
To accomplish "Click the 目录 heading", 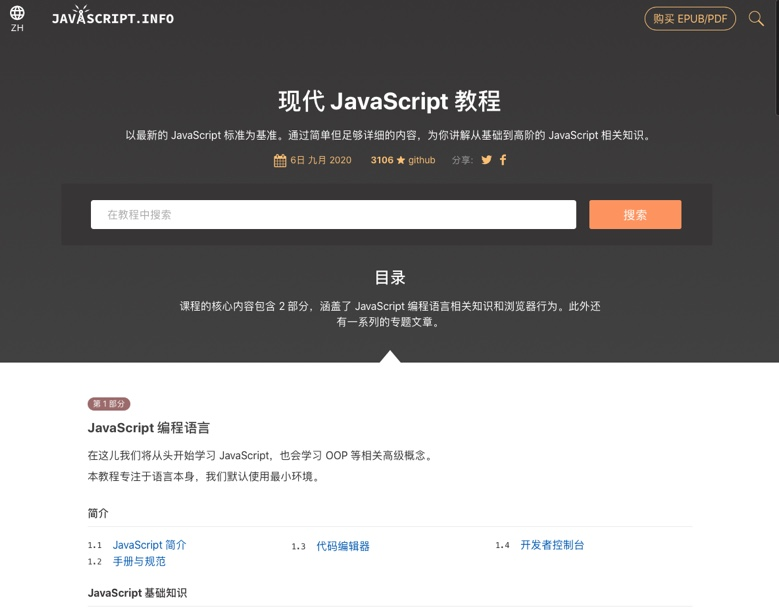I will coord(390,277).
